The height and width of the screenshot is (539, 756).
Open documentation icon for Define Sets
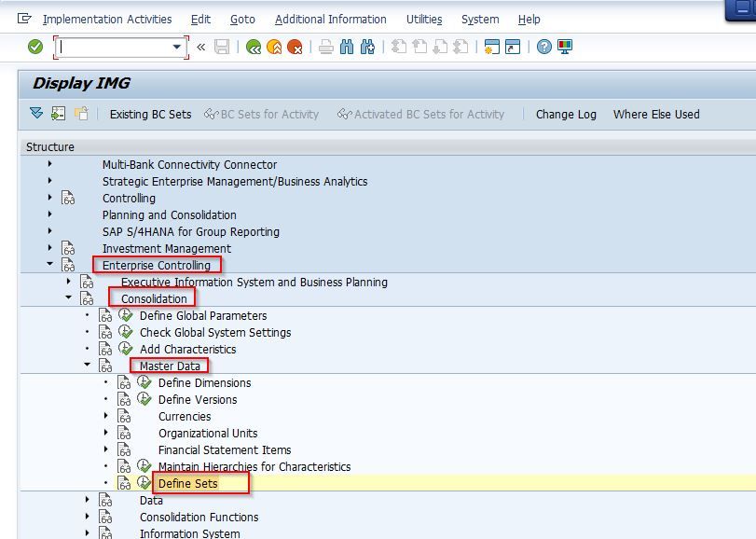tap(124, 483)
